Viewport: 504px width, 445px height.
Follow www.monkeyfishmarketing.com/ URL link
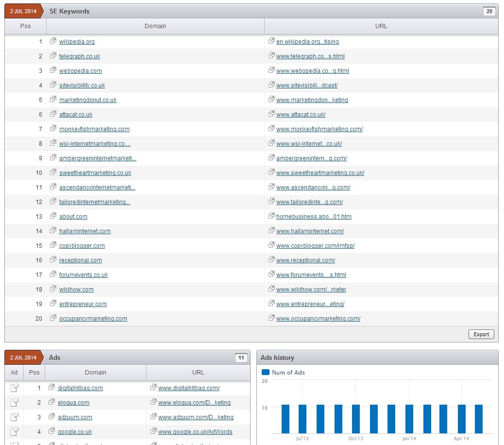point(319,129)
